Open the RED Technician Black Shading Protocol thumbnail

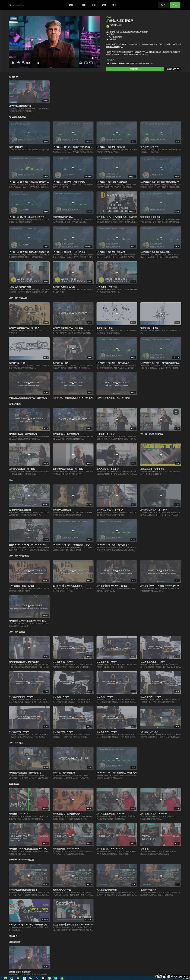[73, 384]
